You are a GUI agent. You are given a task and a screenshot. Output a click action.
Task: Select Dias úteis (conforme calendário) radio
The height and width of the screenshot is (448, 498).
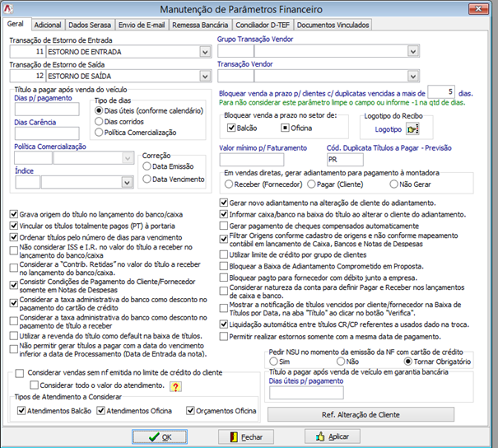pos(99,110)
